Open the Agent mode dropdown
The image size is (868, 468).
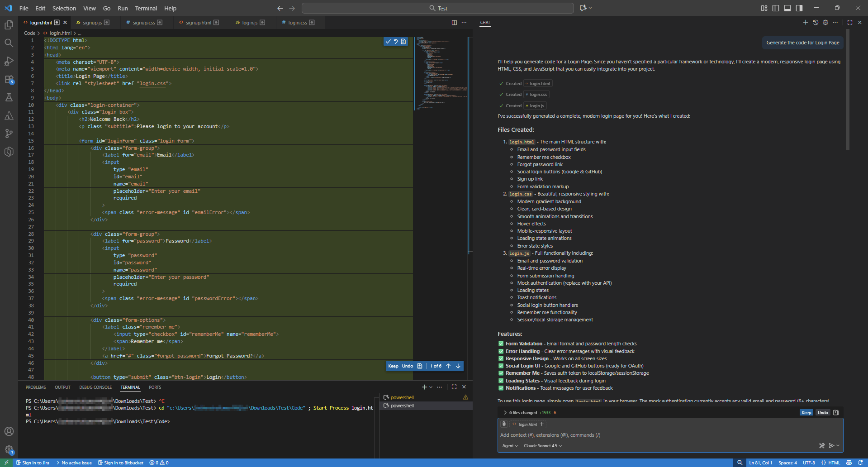[510, 445]
